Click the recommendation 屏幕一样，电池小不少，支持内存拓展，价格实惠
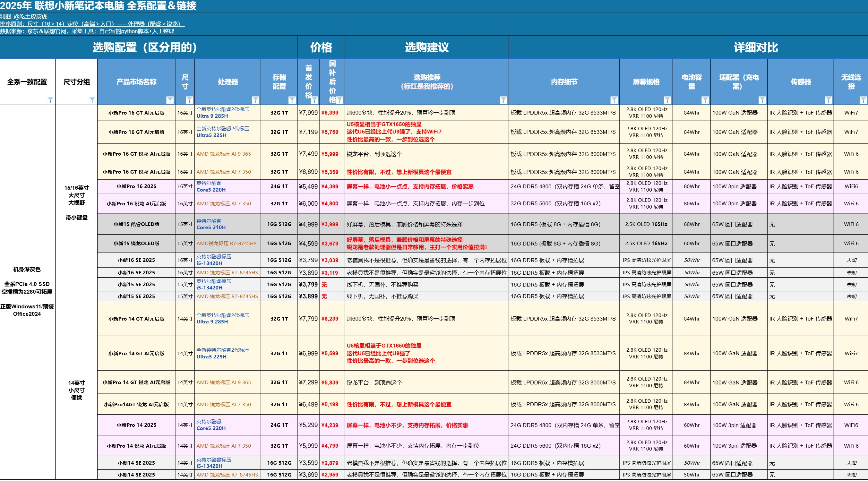The width and height of the screenshot is (868, 481). tap(408, 425)
